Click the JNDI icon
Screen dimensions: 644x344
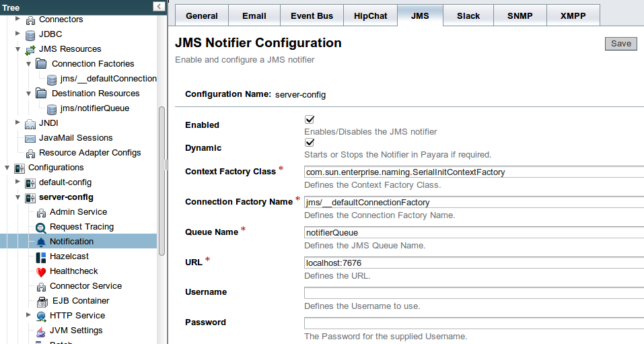pyautogui.click(x=30, y=124)
